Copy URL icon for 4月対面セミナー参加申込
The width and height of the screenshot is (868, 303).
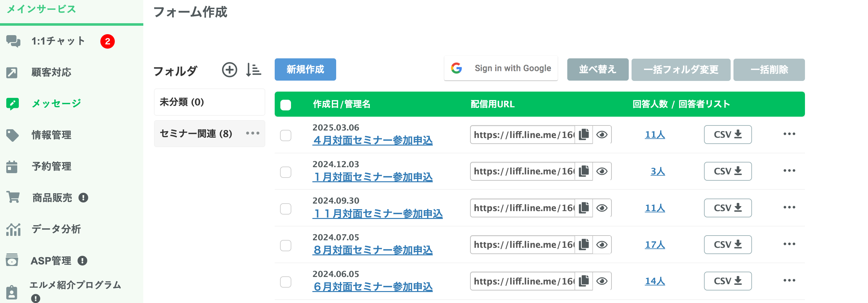pyautogui.click(x=584, y=135)
